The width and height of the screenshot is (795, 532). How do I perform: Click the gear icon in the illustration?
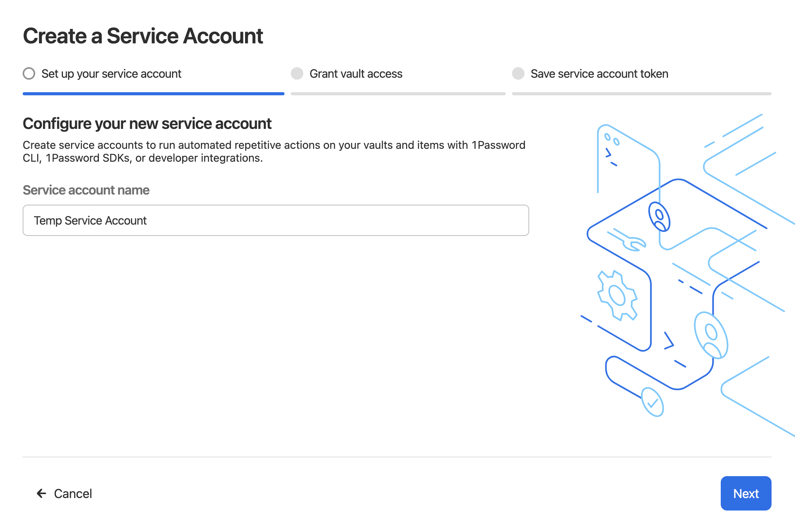pyautogui.click(x=617, y=295)
